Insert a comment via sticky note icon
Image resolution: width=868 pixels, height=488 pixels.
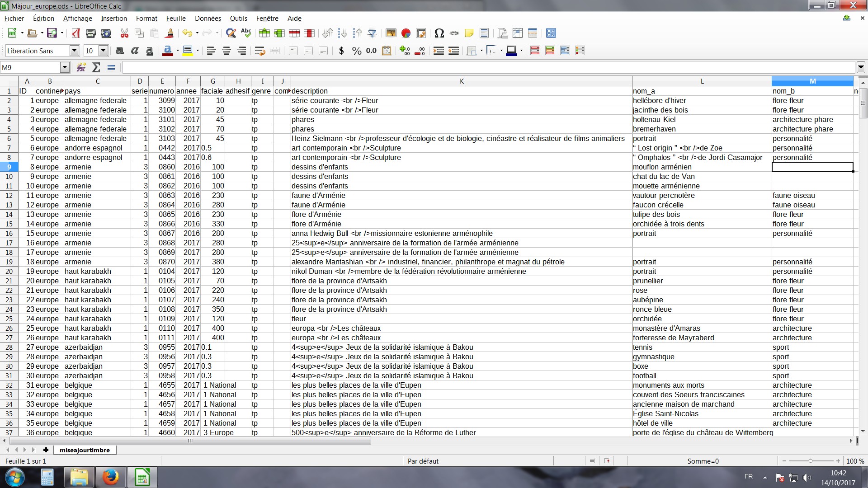pos(469,33)
